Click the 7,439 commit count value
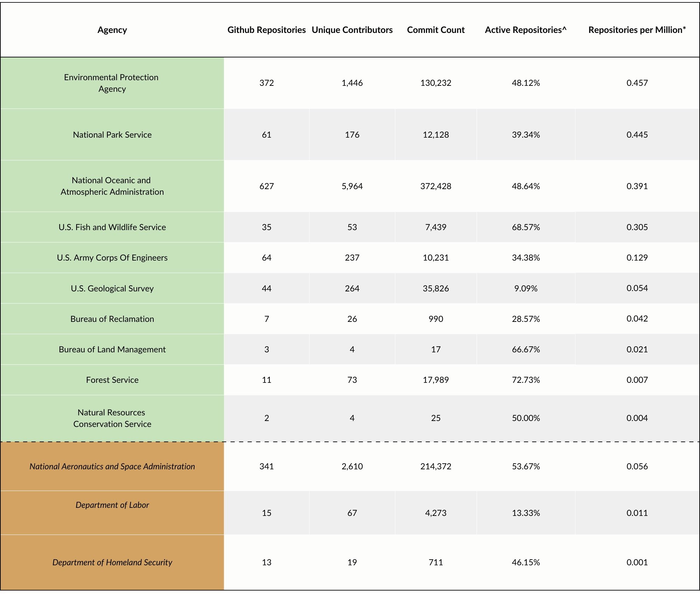Image resolution: width=700 pixels, height=594 pixels. point(436,227)
